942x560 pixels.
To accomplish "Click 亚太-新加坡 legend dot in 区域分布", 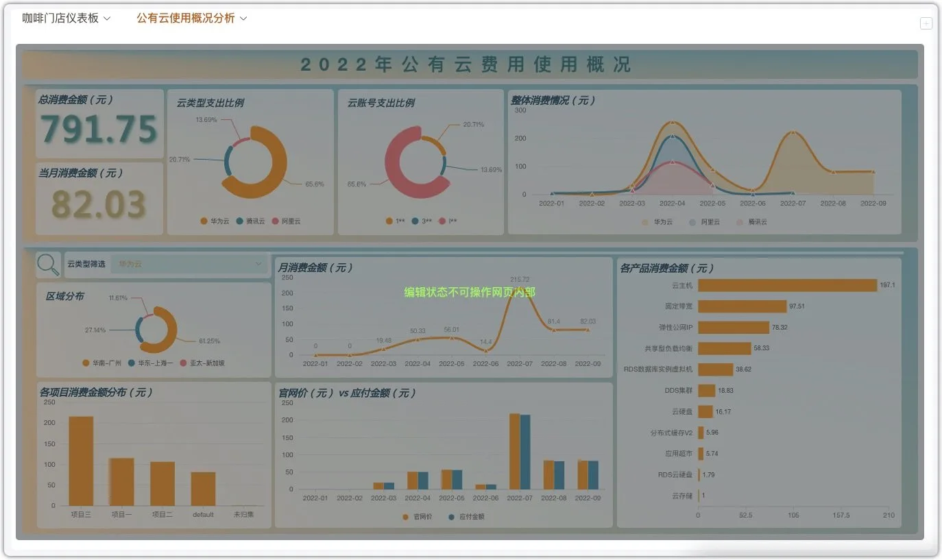I will point(183,363).
